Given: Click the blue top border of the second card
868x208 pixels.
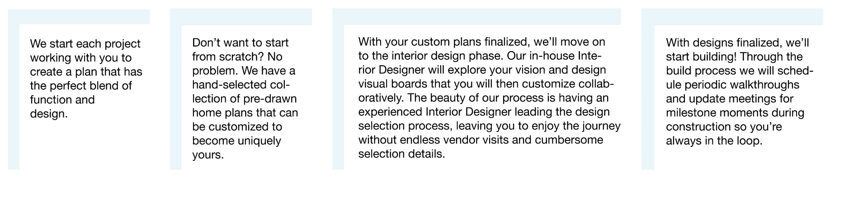Looking at the screenshot, I should (241, 17).
